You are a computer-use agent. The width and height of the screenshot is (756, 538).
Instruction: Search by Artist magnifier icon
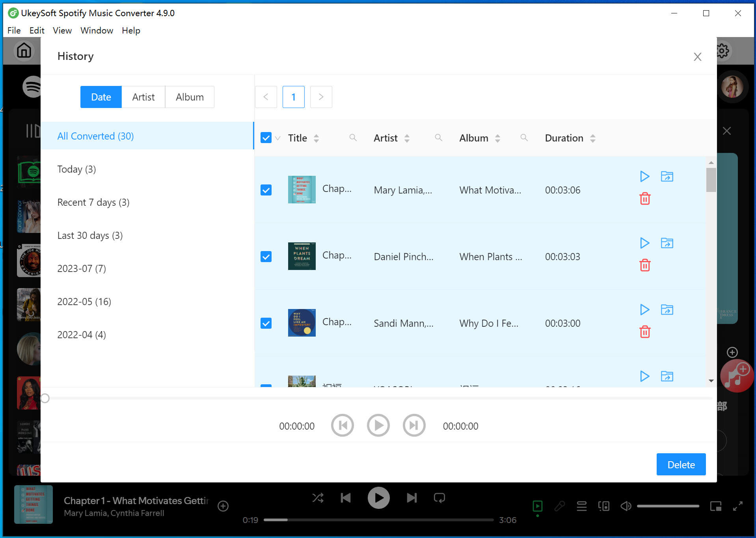tap(438, 138)
